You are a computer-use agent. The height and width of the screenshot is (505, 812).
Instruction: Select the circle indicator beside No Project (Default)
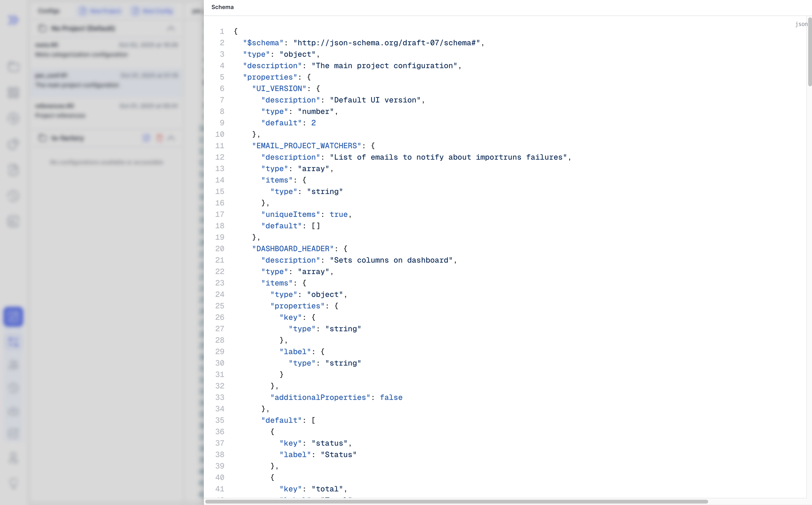coord(42,28)
